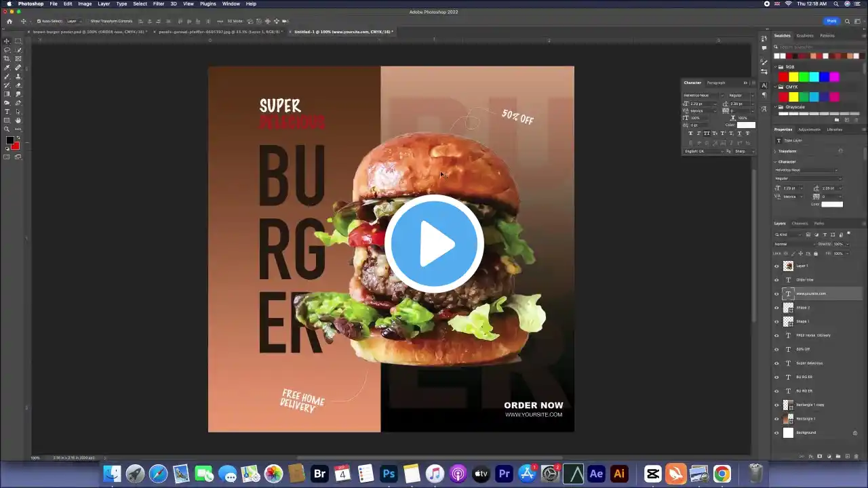The width and height of the screenshot is (868, 488).
Task: Open the layer blend mode dropdown set to Normal
Action: click(793, 244)
